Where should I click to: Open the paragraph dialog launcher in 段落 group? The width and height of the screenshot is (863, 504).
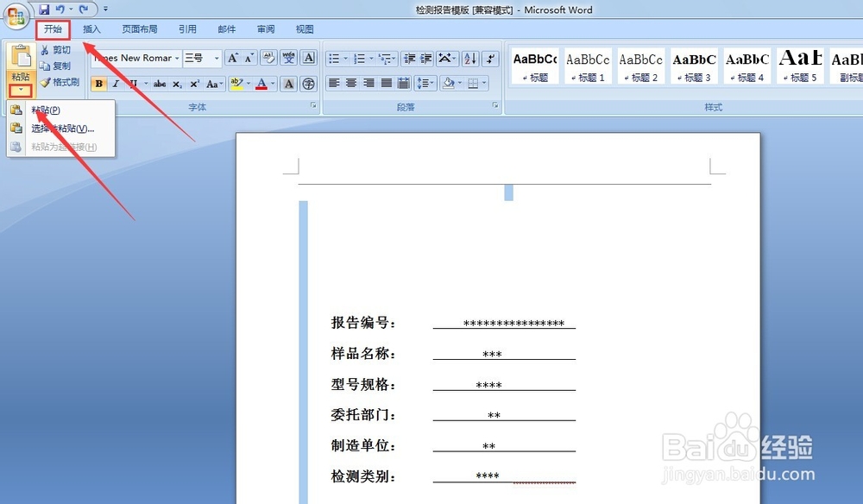click(x=495, y=105)
